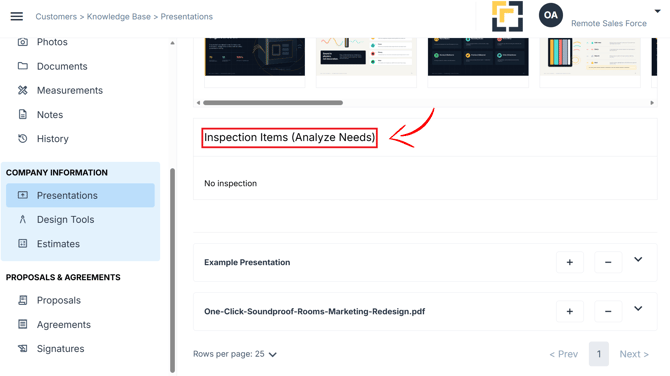Open the Rows per page dropdown
Viewport: 670px width, 376px height.
point(235,354)
